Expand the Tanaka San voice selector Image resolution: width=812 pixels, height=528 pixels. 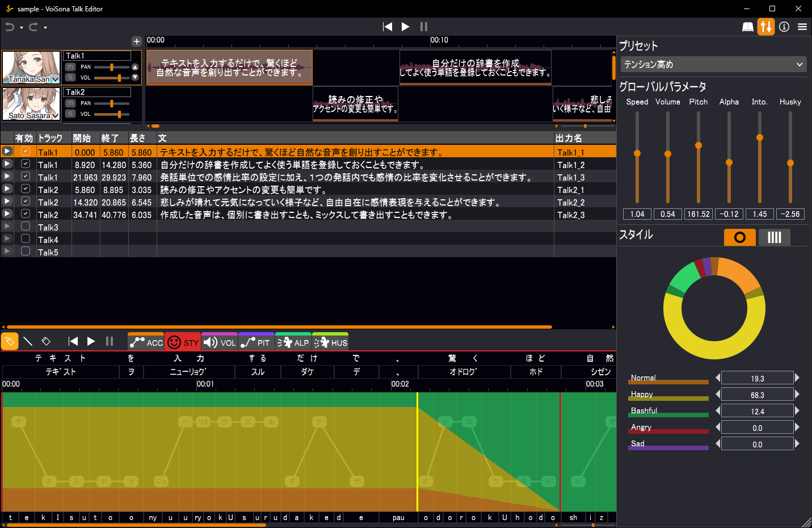point(55,79)
